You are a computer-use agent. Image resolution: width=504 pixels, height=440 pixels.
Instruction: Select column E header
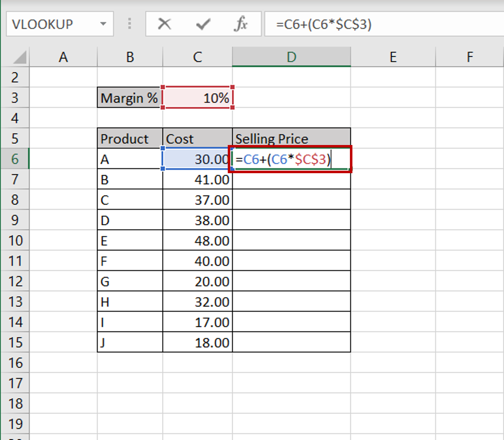(393, 57)
